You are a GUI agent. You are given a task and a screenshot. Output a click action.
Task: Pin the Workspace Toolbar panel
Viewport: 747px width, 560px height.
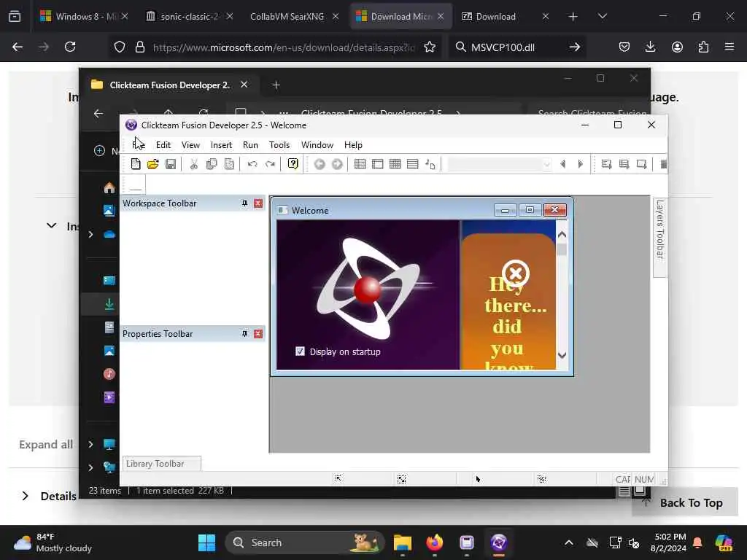tap(244, 203)
